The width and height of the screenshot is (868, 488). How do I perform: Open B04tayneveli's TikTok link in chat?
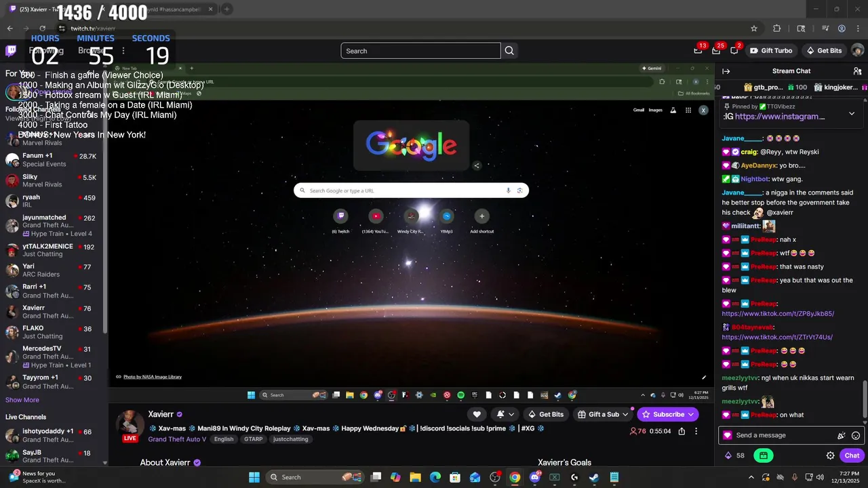pyautogui.click(x=777, y=337)
